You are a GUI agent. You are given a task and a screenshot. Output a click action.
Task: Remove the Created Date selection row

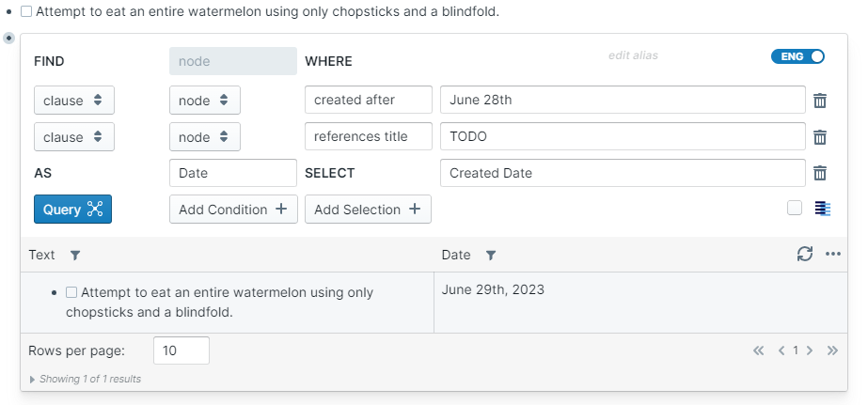click(x=820, y=173)
